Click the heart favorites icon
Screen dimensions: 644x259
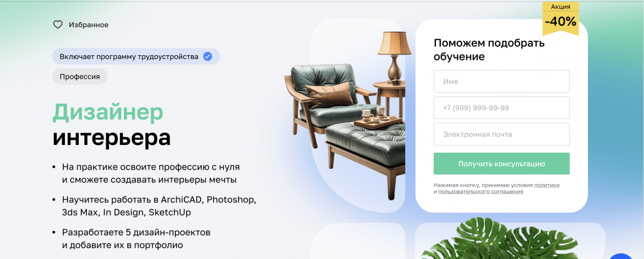pos(58,25)
